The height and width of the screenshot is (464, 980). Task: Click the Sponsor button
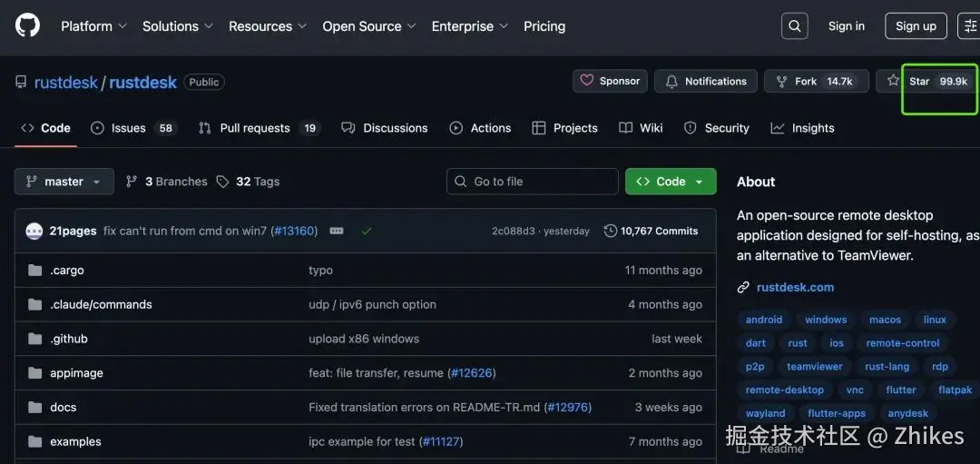coord(610,81)
